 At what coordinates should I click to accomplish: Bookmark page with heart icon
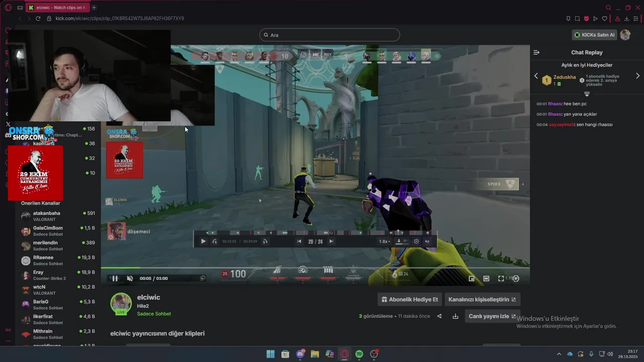(604, 19)
